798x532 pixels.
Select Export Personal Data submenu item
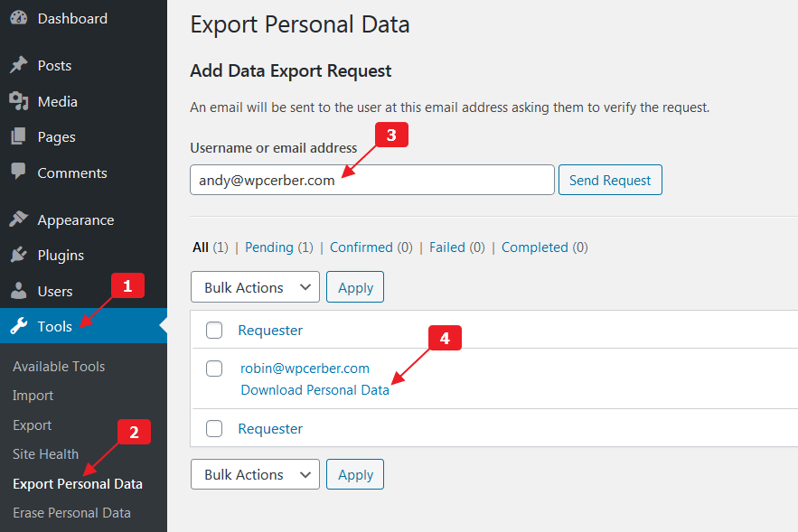click(x=78, y=484)
